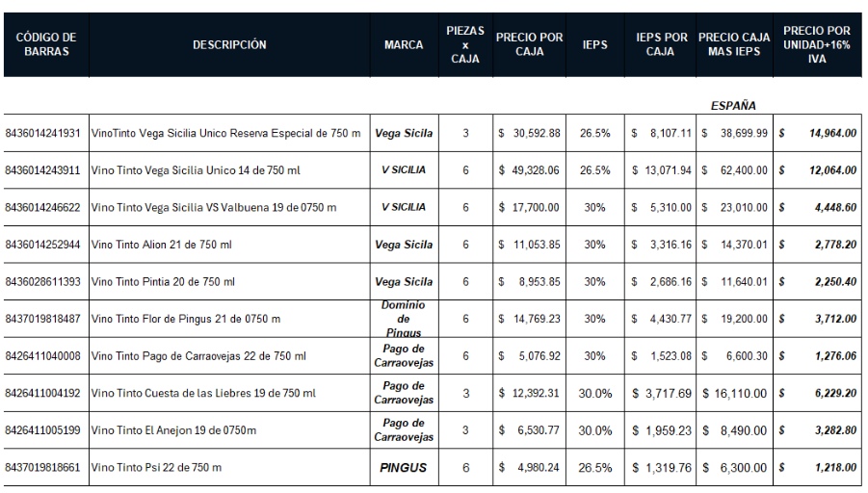
Task: Click the PRECIO POR CAJA header
Action: coord(530,44)
